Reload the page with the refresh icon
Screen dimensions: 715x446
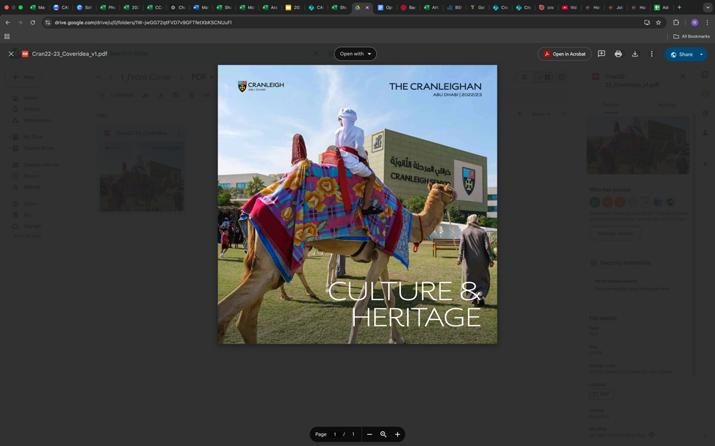(33, 22)
